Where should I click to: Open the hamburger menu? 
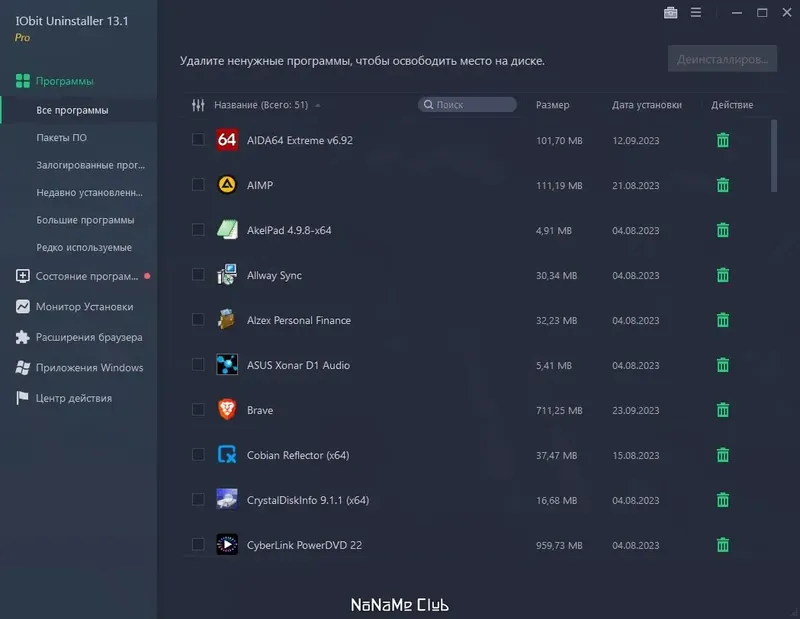[x=696, y=13]
